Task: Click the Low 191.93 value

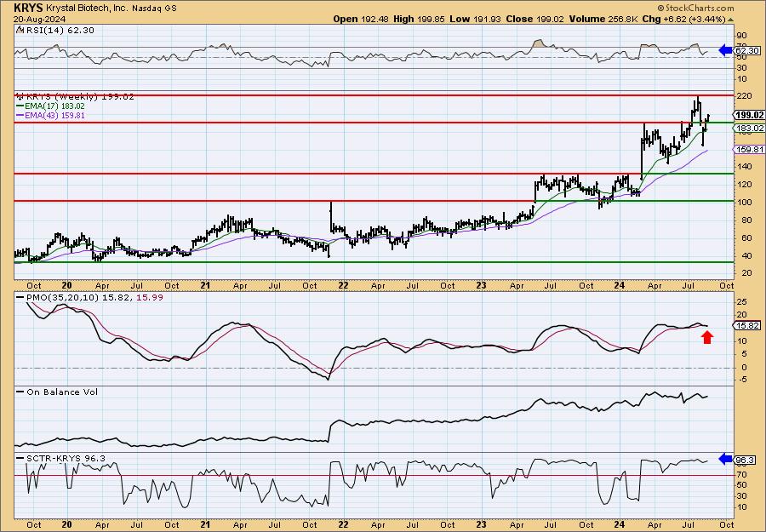Action: [475, 19]
